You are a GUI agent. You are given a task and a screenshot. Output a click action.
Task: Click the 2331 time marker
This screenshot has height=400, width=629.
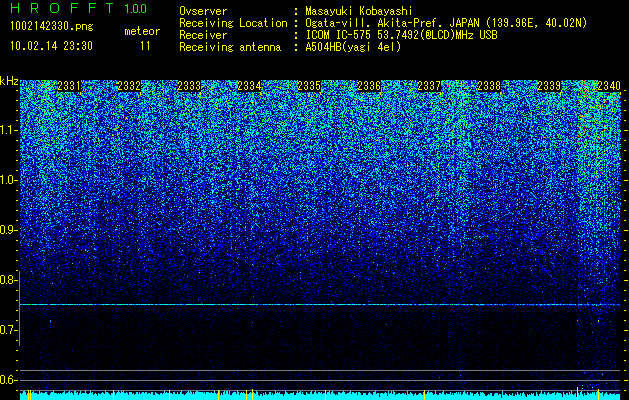69,86
